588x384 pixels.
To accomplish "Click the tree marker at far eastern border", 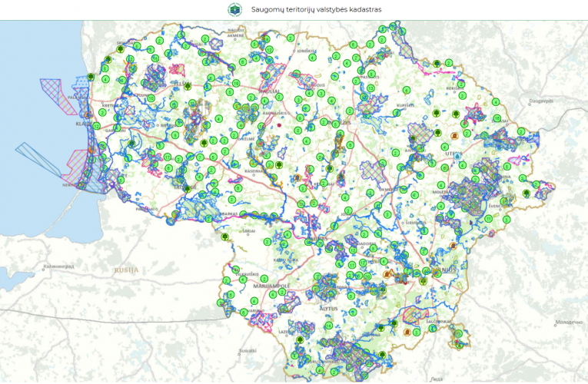I will pyautogui.click(x=527, y=194).
